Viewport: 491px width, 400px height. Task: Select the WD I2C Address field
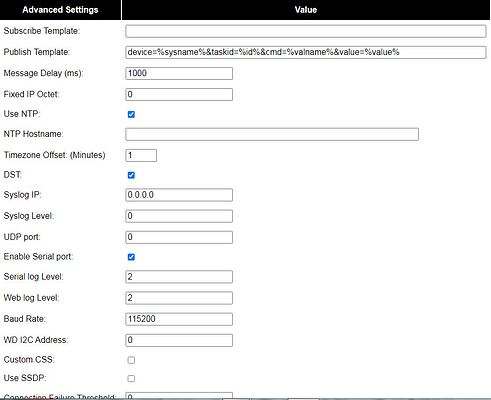(179, 340)
